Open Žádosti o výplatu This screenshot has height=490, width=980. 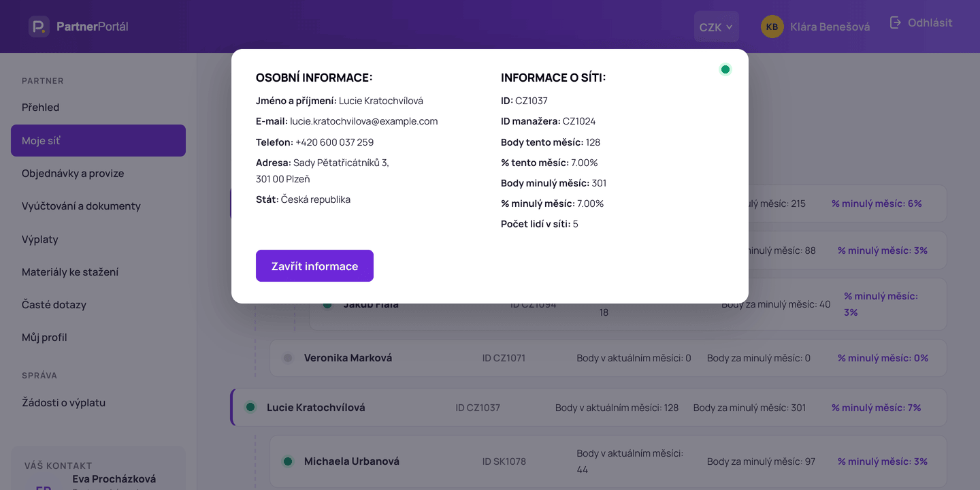(98, 402)
